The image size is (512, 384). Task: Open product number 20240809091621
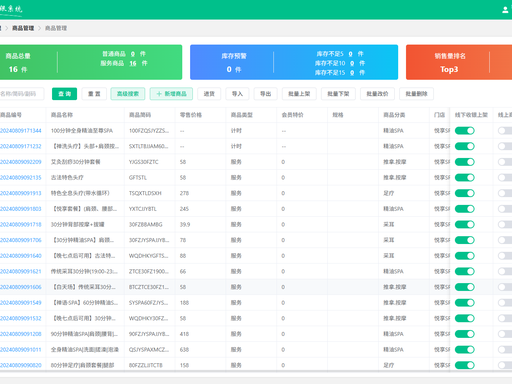21,271
